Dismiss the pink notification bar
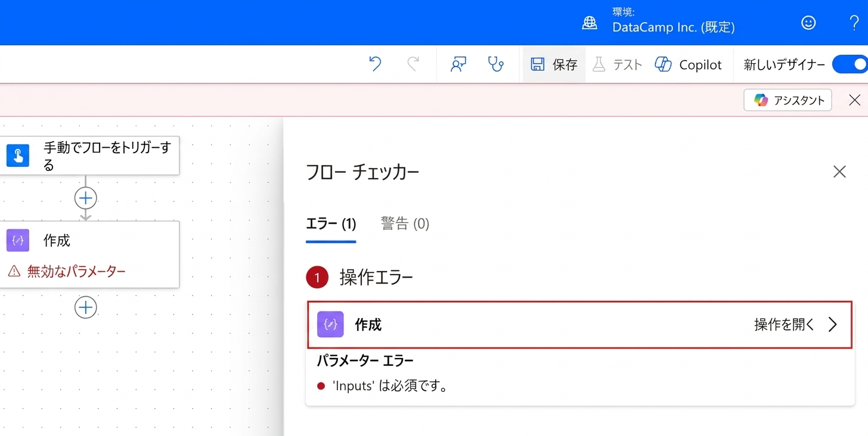The width and height of the screenshot is (868, 436). click(854, 100)
